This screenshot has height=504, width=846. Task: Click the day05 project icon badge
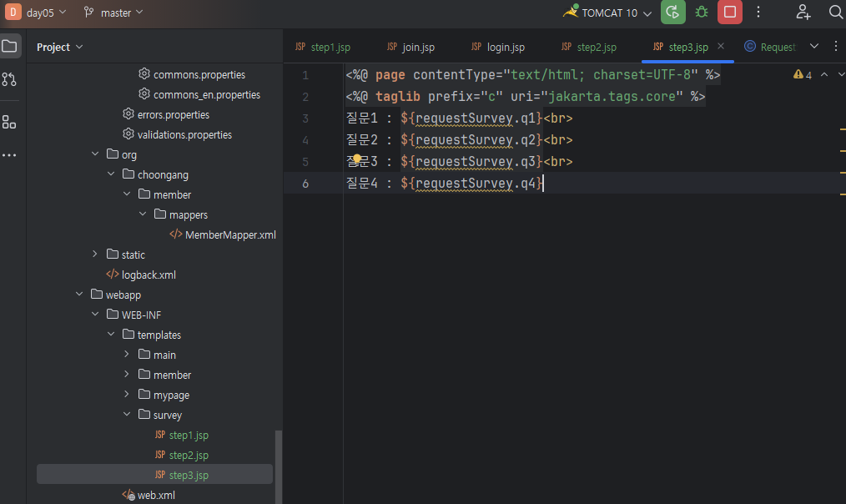[13, 12]
